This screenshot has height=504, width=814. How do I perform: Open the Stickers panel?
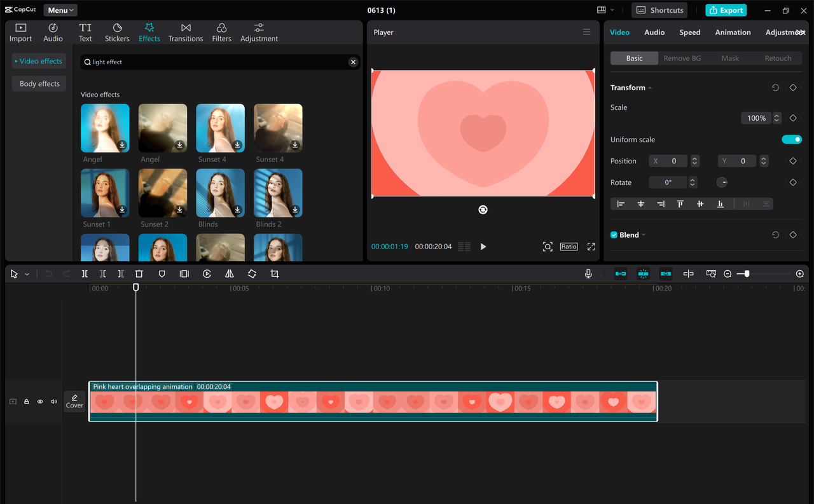(x=117, y=32)
